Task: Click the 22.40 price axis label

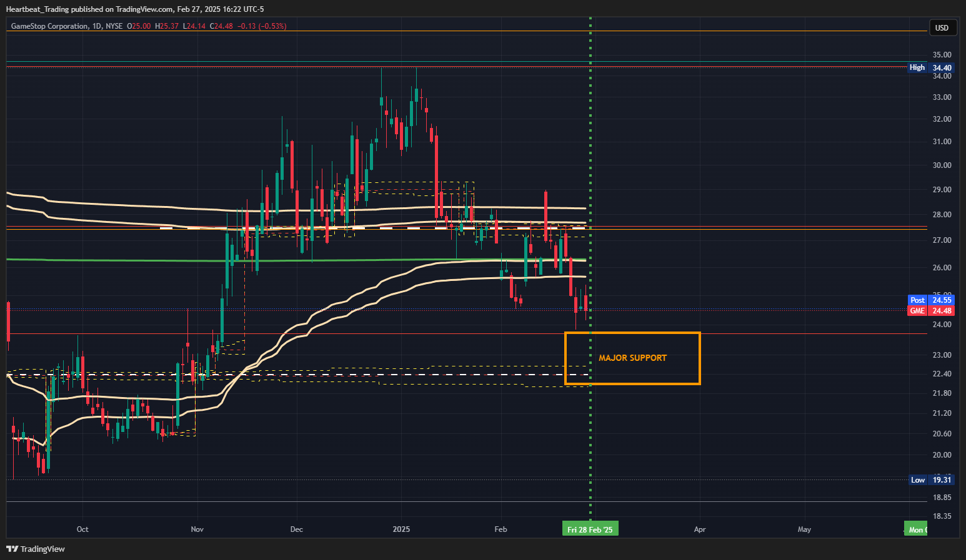Action: (x=942, y=374)
